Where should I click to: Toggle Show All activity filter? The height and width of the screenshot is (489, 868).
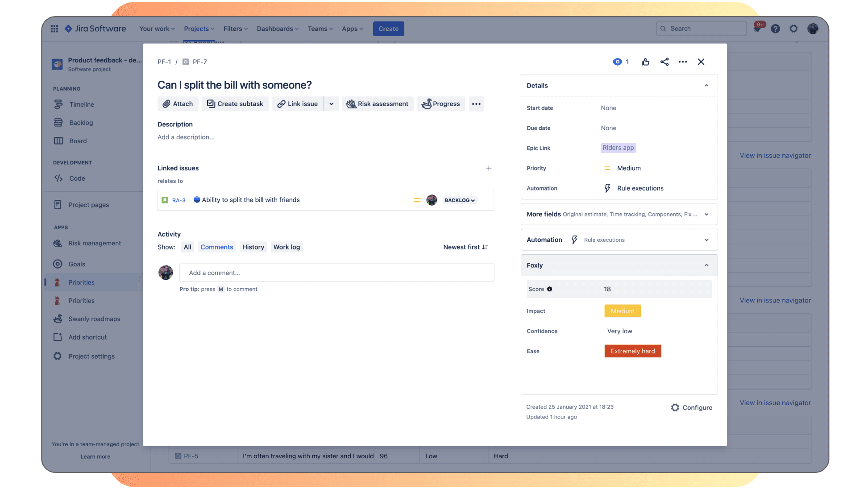pyautogui.click(x=187, y=247)
